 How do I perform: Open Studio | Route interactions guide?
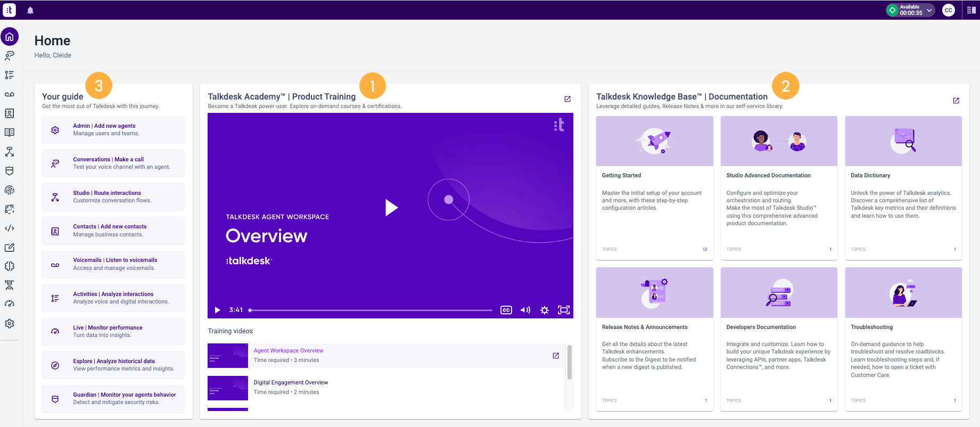click(x=113, y=197)
